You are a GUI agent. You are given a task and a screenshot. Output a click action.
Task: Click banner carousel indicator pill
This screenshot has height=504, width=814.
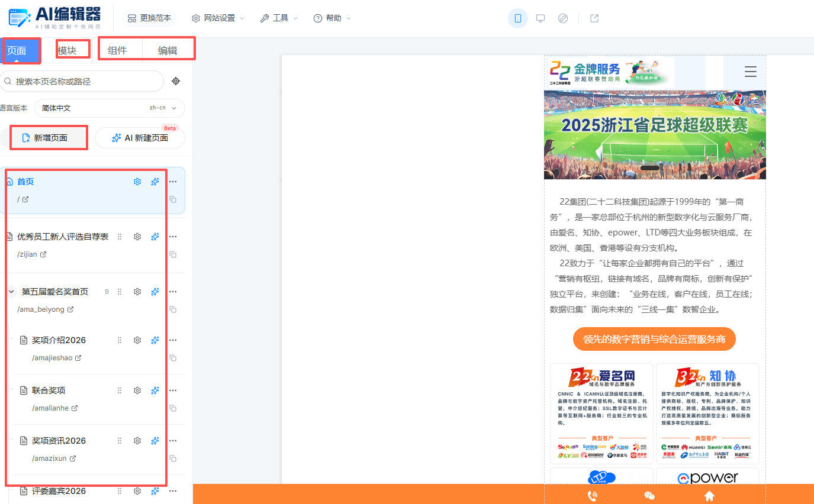(650, 168)
